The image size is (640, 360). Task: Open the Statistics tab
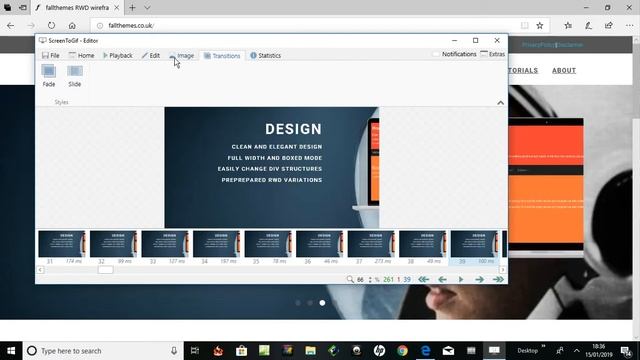click(265, 56)
